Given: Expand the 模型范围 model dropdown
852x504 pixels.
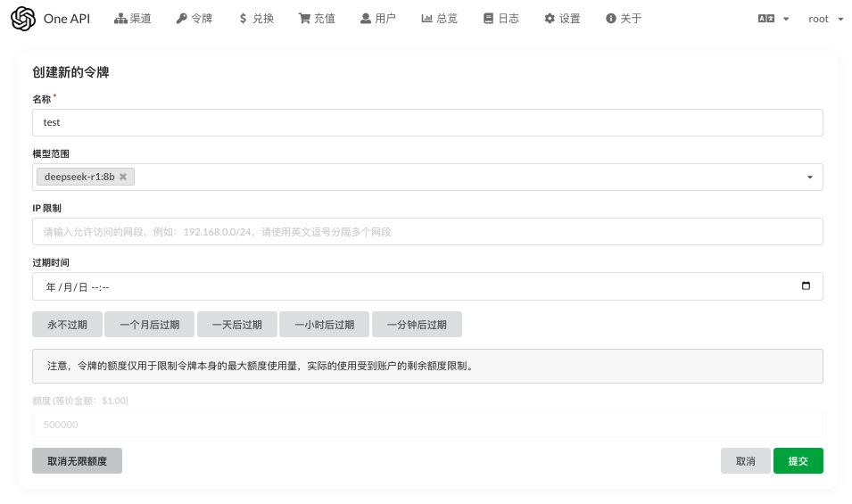Looking at the screenshot, I should pyautogui.click(x=809, y=177).
